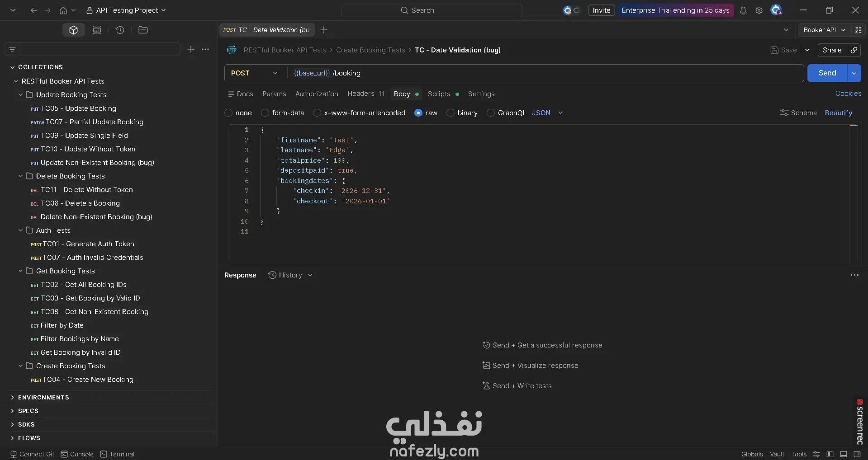Screen dimensions: 868x460
Task: Click the sidebar filter input field
Action: click(x=93, y=49)
